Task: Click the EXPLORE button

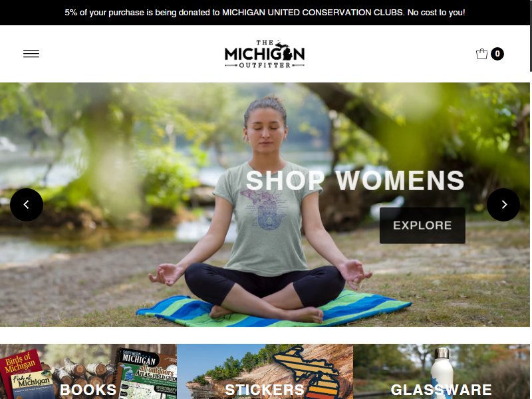Action: click(422, 225)
